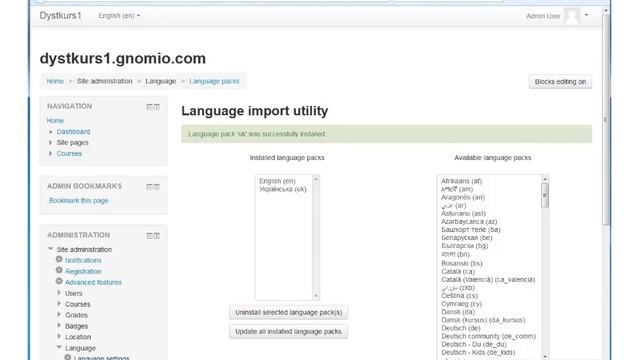Select Deutsch - Du (de_du) pack

click(x=474, y=344)
